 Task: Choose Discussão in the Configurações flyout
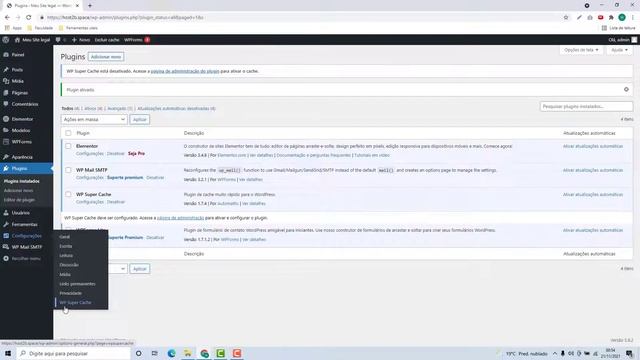pos(69,265)
